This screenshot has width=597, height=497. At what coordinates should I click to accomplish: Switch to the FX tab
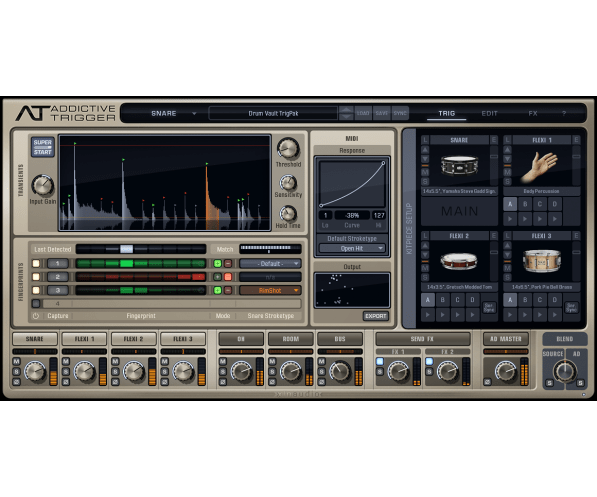[x=533, y=113]
